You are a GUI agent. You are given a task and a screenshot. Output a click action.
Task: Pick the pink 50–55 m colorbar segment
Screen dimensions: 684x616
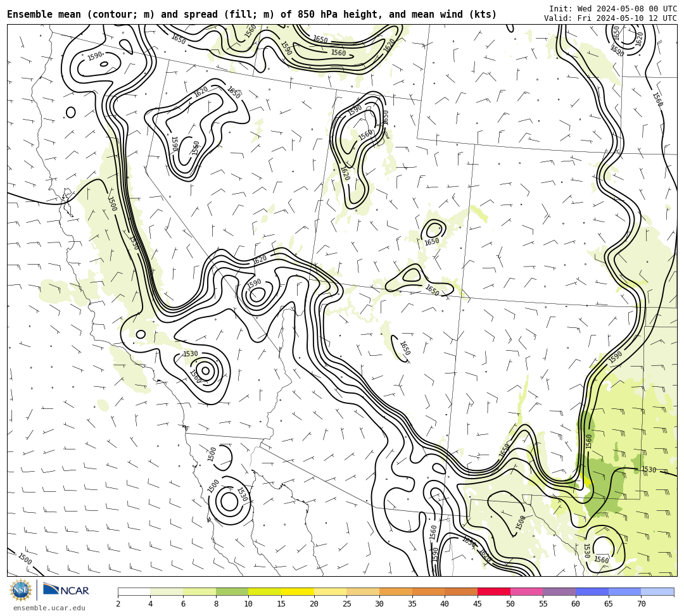click(x=526, y=592)
